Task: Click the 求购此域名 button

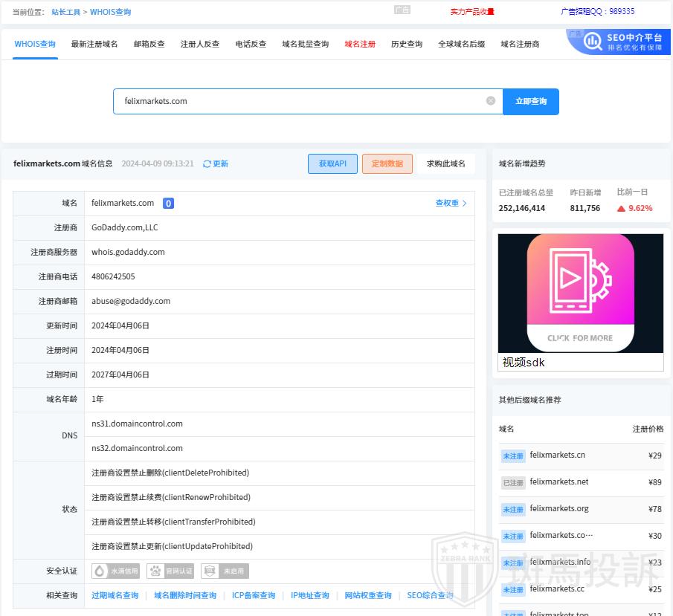Action: [x=446, y=163]
